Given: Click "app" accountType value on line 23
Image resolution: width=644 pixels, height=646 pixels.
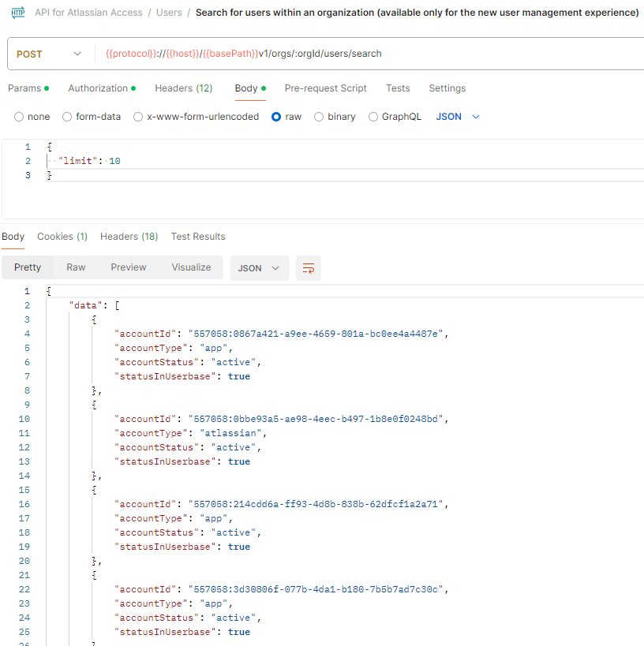Looking at the screenshot, I should coord(214,604).
